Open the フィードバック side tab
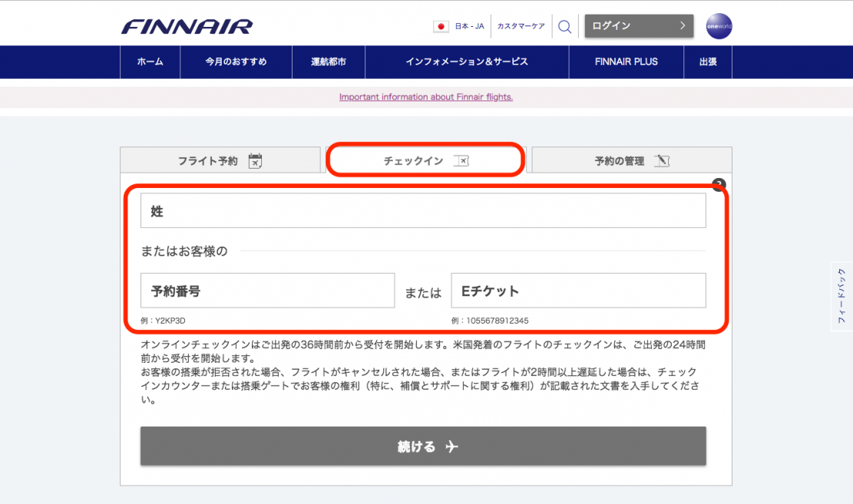Viewport: 853px width, 504px height. [x=841, y=296]
